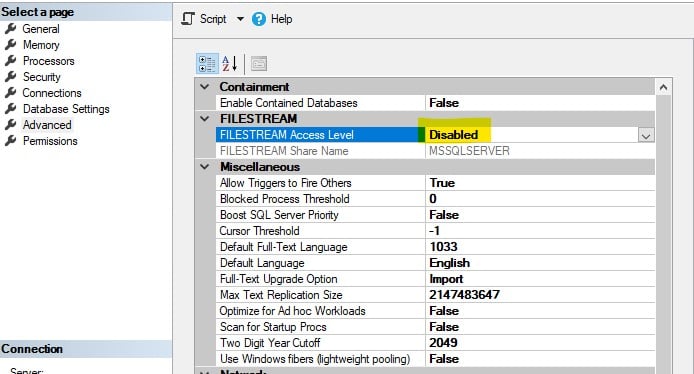The image size is (694, 374).
Task: Collapse the Containment section
Action: (204, 87)
